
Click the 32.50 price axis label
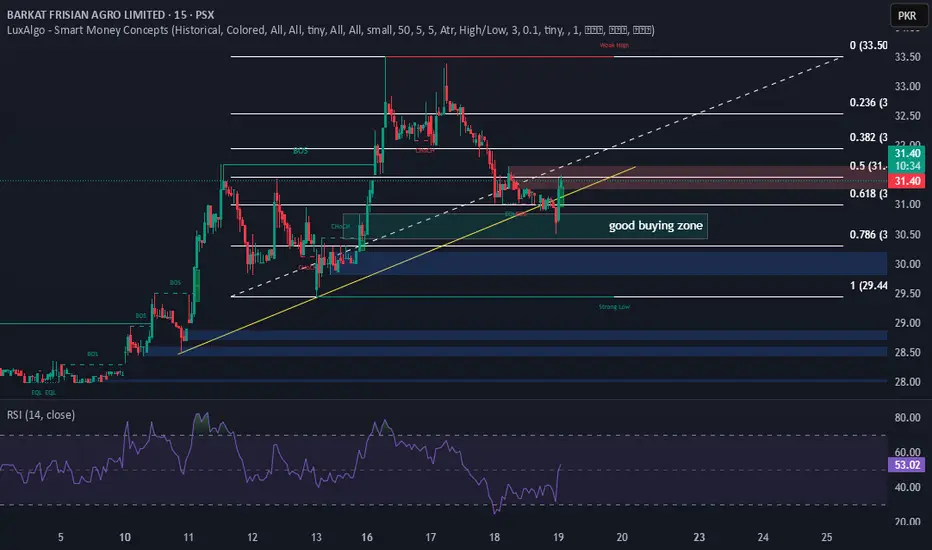(x=908, y=116)
